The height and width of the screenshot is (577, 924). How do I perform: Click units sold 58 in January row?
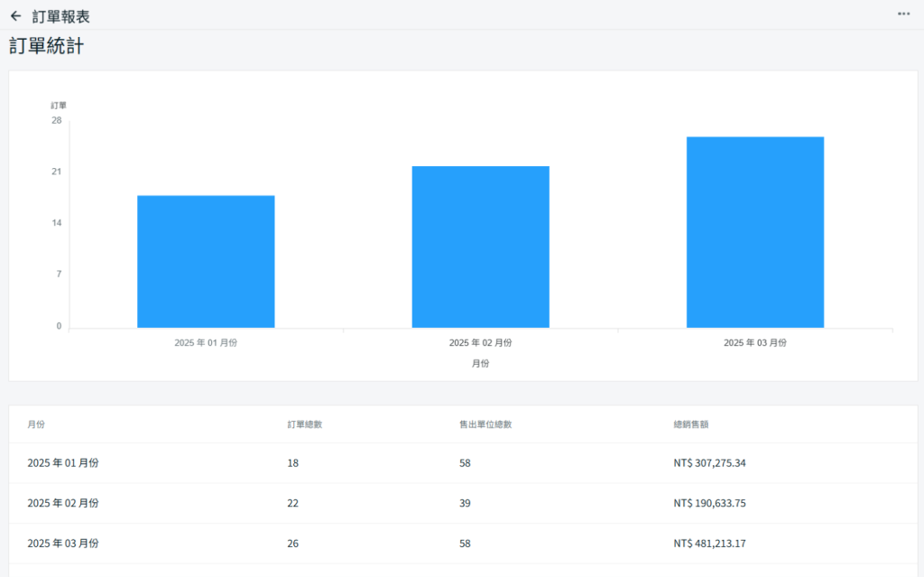coord(465,463)
